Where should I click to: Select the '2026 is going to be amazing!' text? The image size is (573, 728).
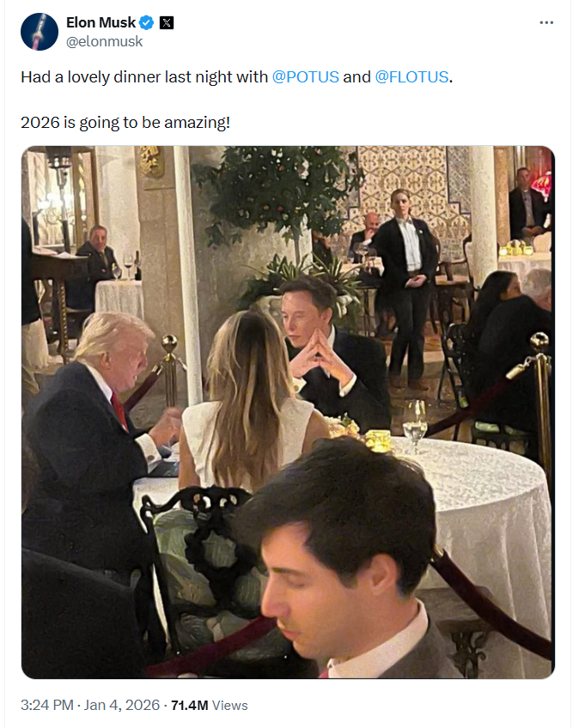coord(125,122)
